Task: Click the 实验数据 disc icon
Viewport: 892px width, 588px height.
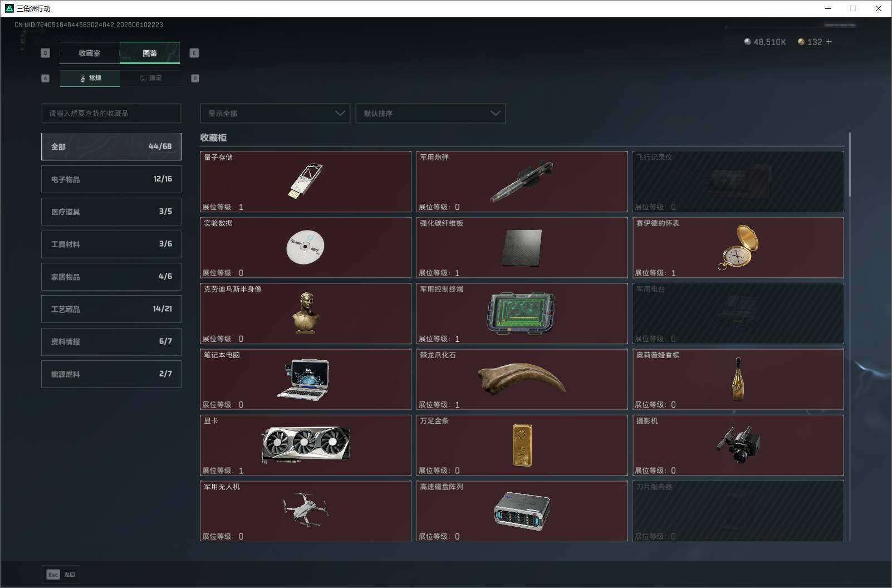Action: (305, 247)
